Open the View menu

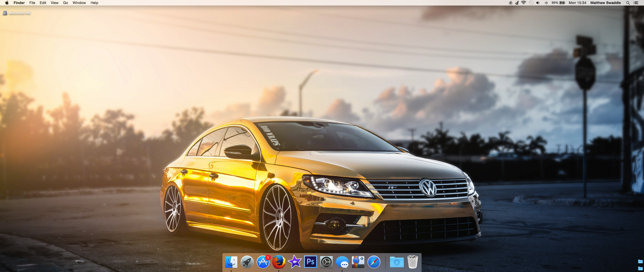click(54, 3)
